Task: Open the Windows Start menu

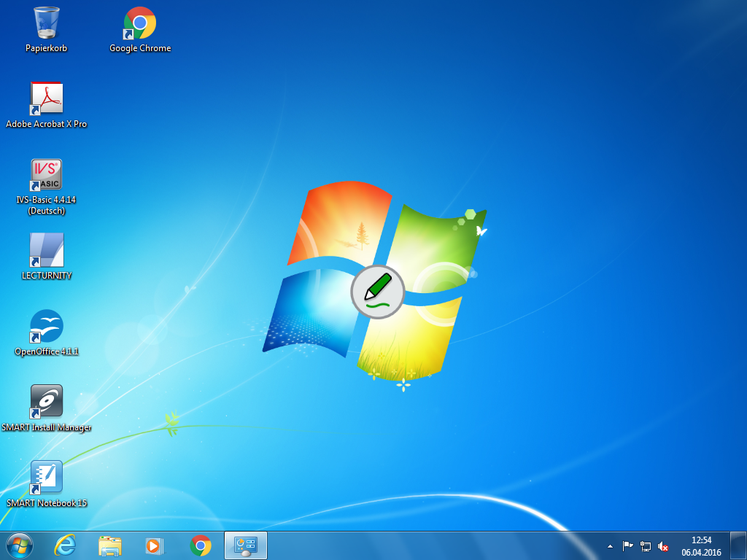Action: [20, 545]
